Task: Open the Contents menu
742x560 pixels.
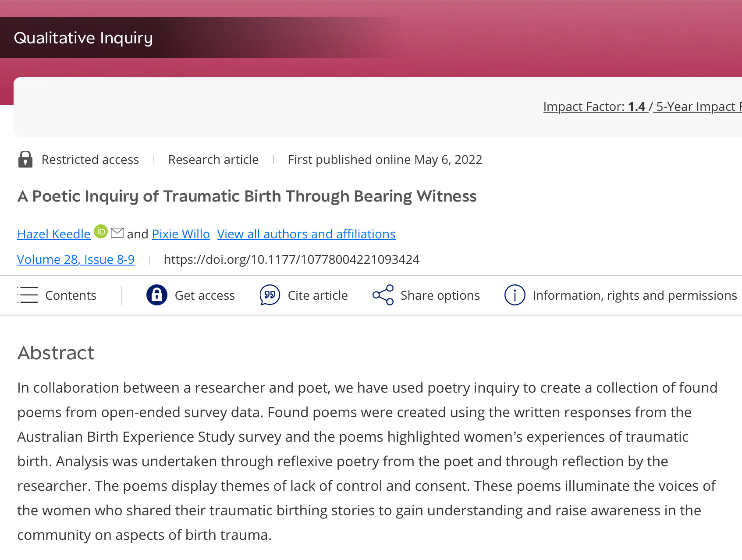Action: click(x=71, y=295)
